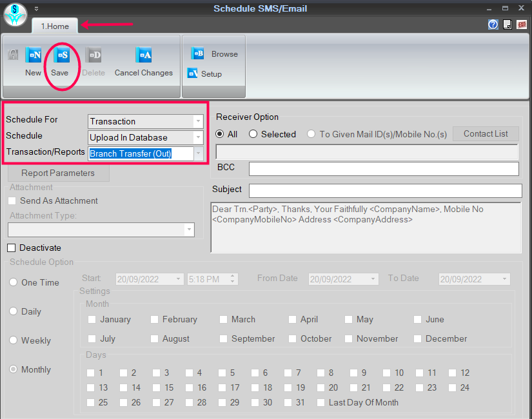The width and height of the screenshot is (532, 419).
Task: Expand the Schedule dropdown showing Upload In Database
Action: click(x=198, y=137)
